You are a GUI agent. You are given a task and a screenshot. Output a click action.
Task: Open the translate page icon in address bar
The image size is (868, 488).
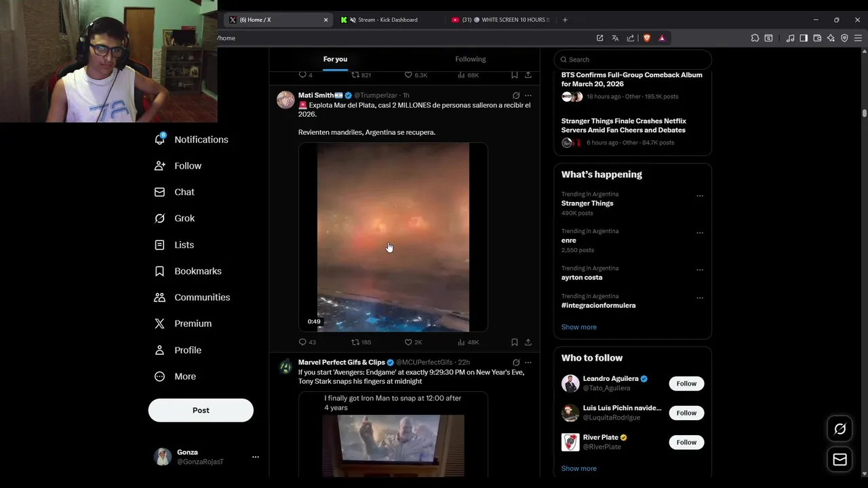[615, 38]
